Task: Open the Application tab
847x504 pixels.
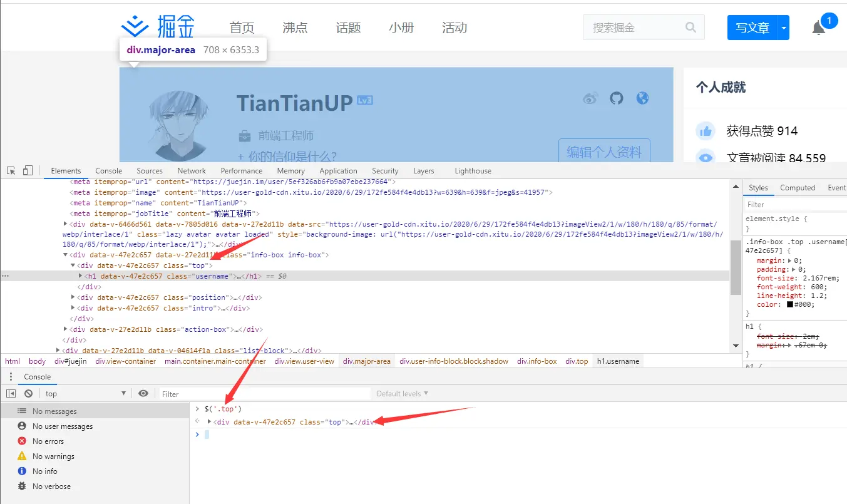Action: coord(338,170)
